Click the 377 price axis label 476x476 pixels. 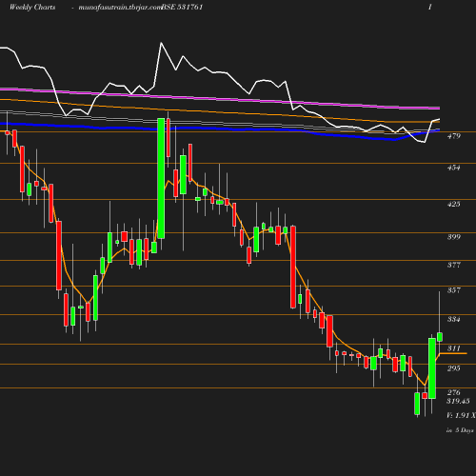pos(453,265)
